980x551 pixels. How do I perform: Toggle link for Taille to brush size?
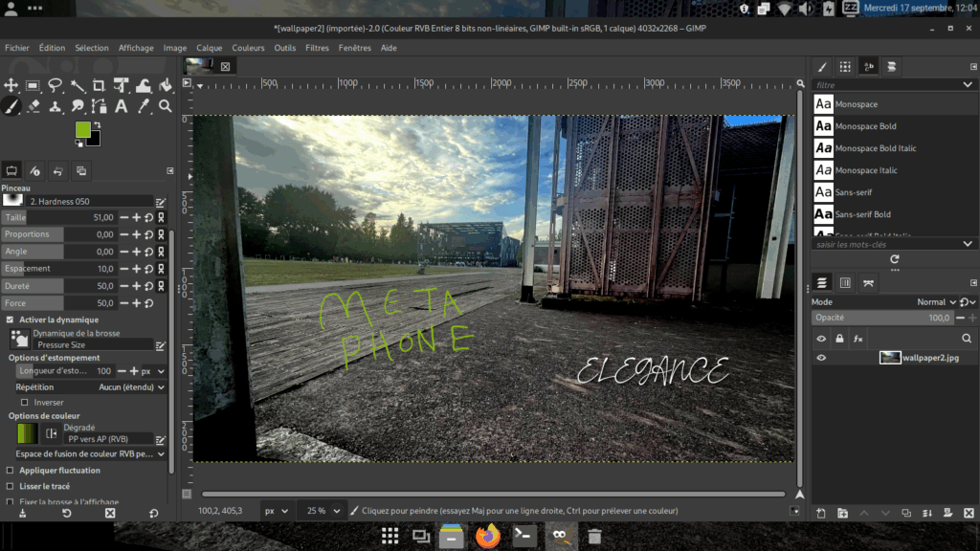tap(161, 217)
